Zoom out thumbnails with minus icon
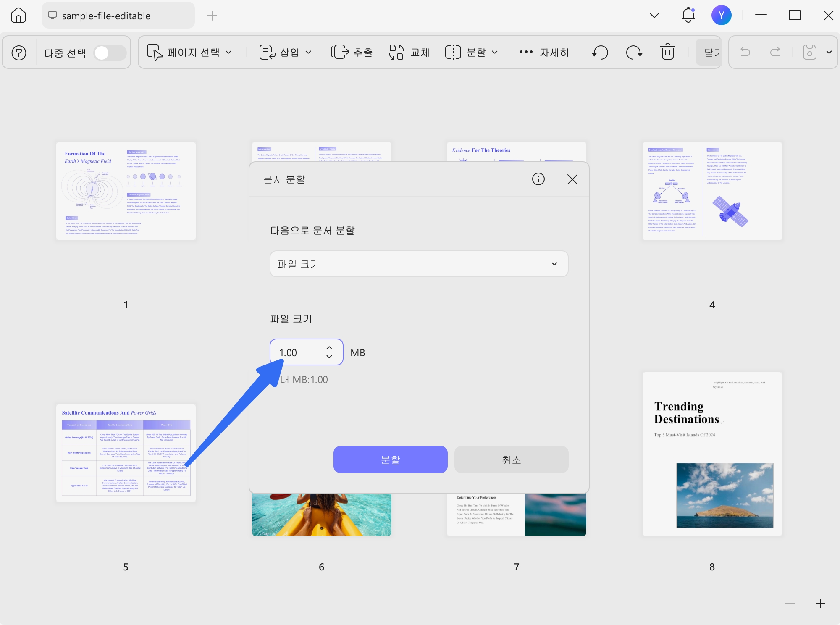Viewport: 840px width, 625px height. pyautogui.click(x=790, y=604)
